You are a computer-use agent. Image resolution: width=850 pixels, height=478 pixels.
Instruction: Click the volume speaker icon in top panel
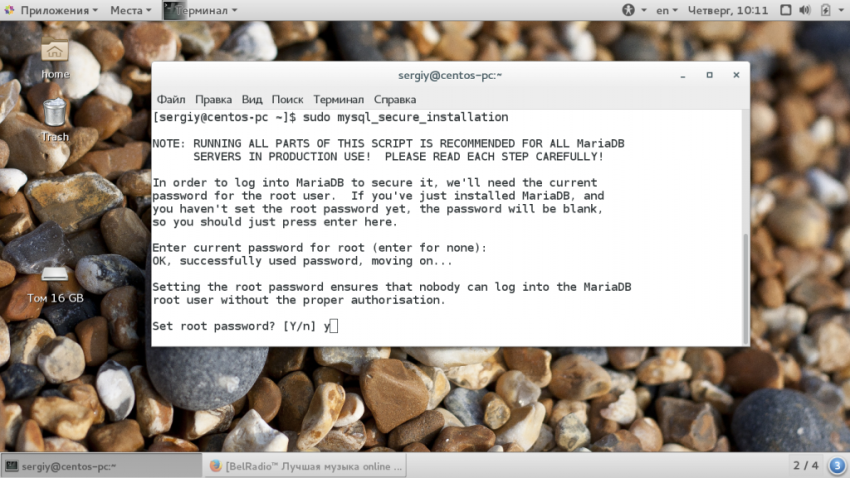pos(805,10)
